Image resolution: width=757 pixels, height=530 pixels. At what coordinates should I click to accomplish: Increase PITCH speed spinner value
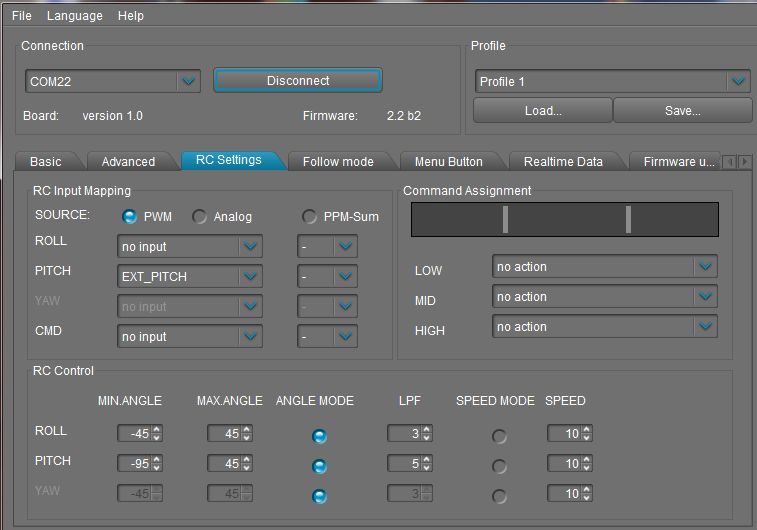click(x=586, y=459)
